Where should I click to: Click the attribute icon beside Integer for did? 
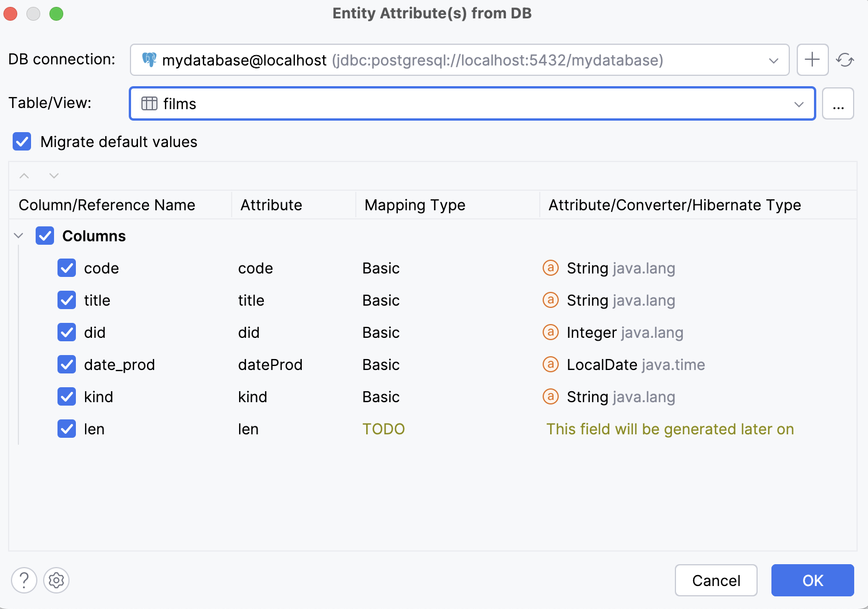(550, 332)
